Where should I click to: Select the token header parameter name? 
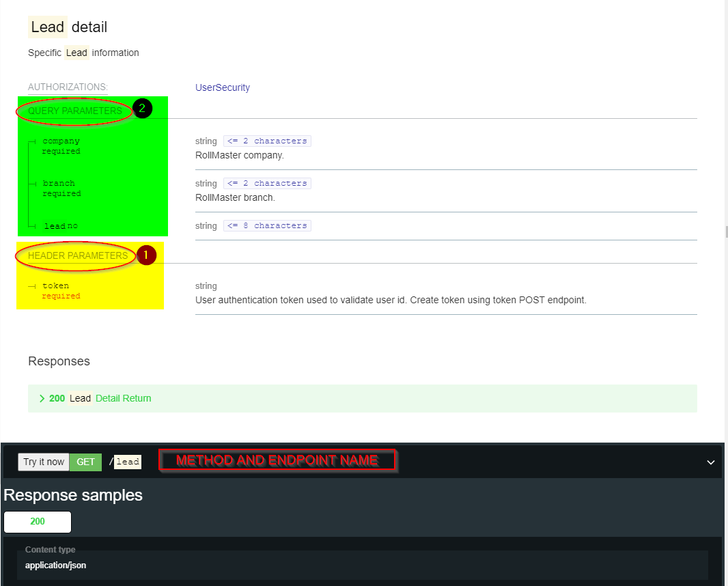coord(56,285)
